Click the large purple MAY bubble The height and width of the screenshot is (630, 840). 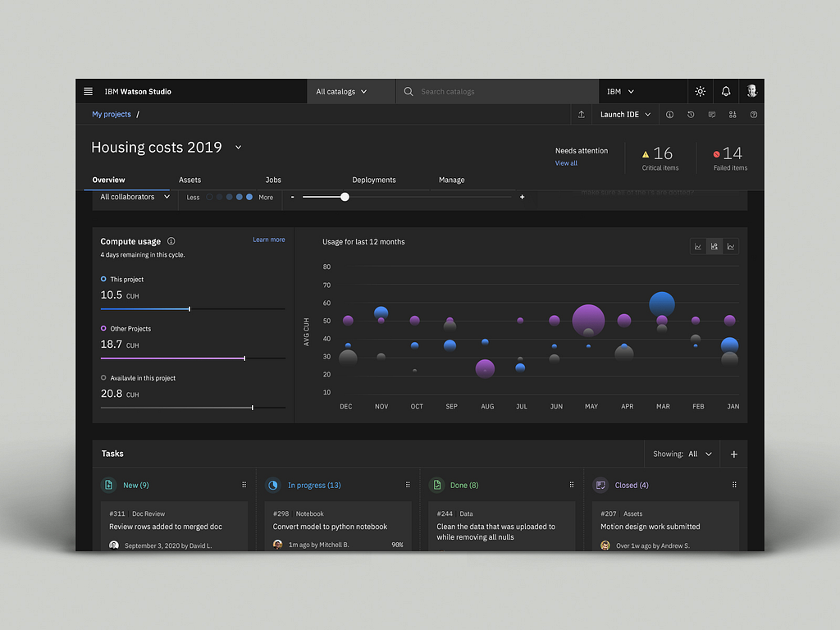[588, 321]
